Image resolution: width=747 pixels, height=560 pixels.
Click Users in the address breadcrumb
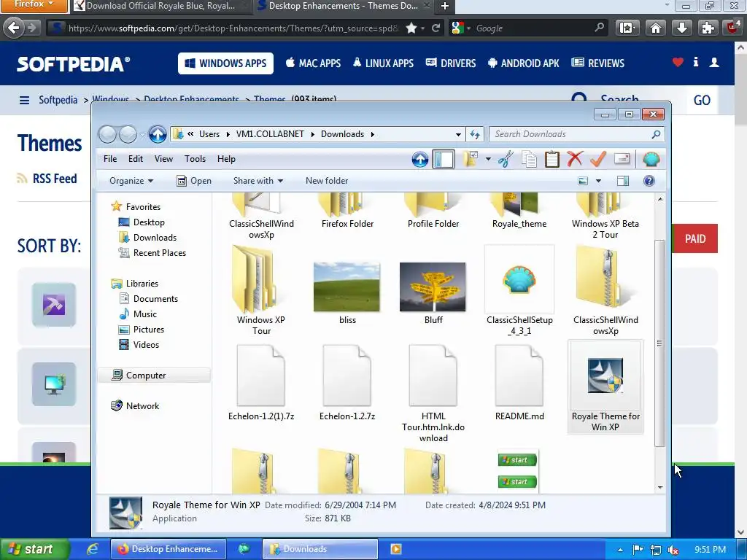click(x=209, y=134)
